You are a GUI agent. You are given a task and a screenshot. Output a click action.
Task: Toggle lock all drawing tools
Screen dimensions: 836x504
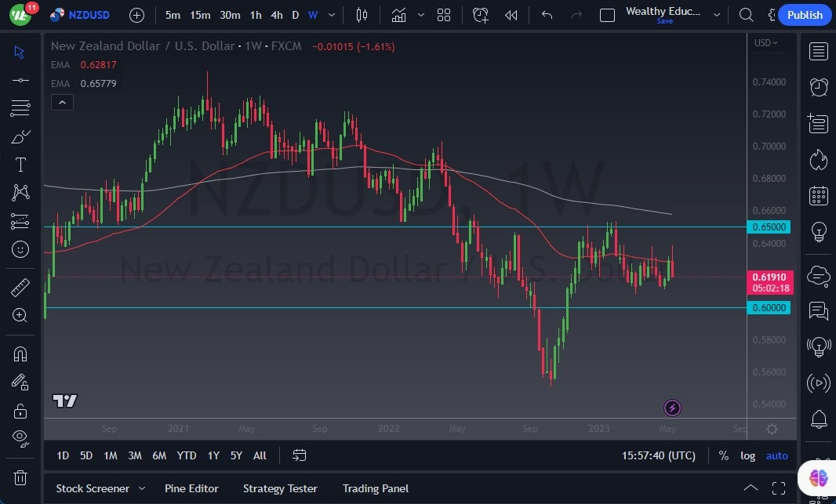(x=20, y=410)
